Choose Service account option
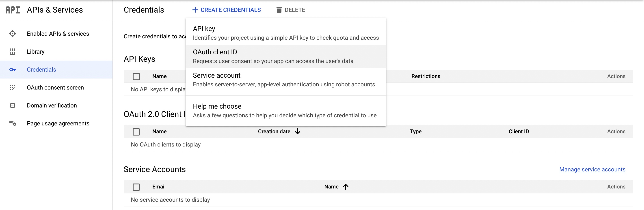 (x=286, y=80)
